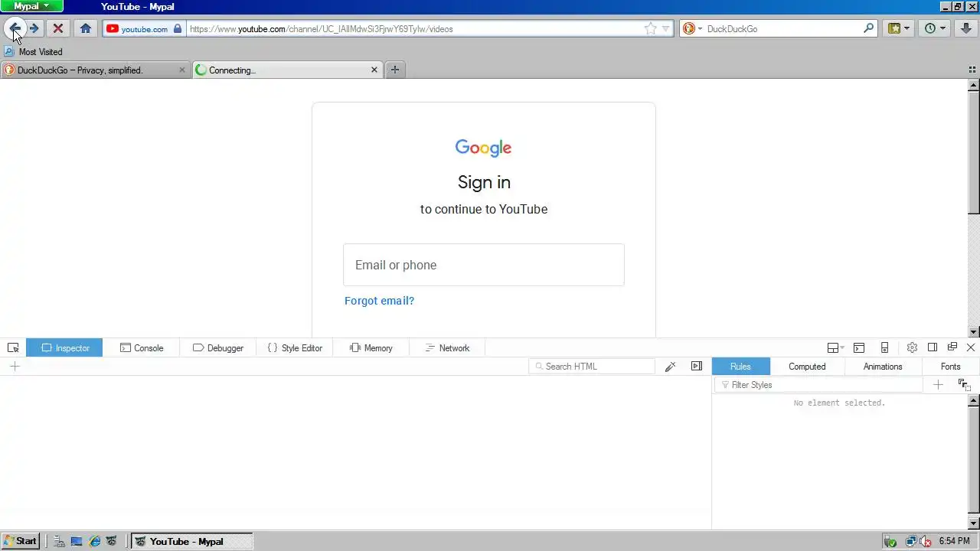Activate the element picker tool in devtools
Screen dimensions: 980x551
point(13,347)
